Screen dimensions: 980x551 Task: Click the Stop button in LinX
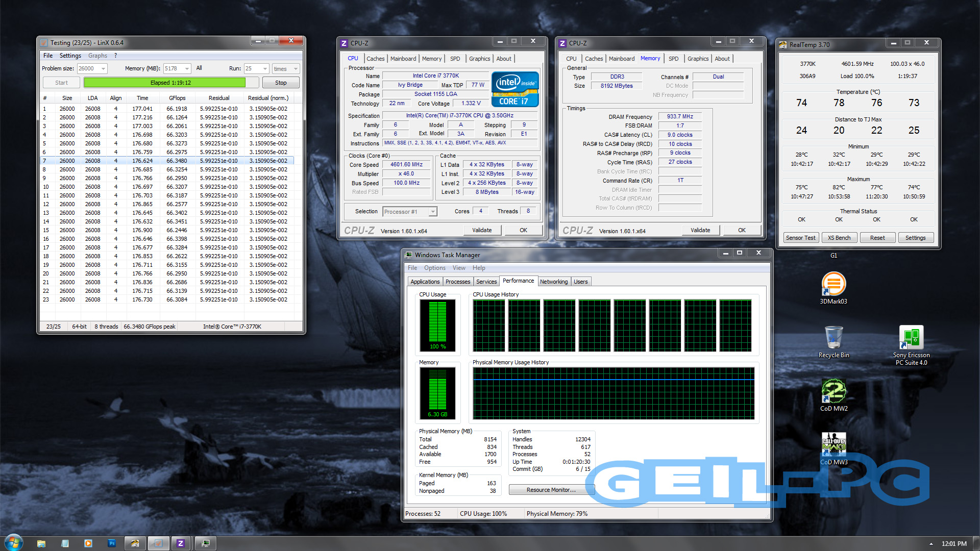[x=280, y=83]
